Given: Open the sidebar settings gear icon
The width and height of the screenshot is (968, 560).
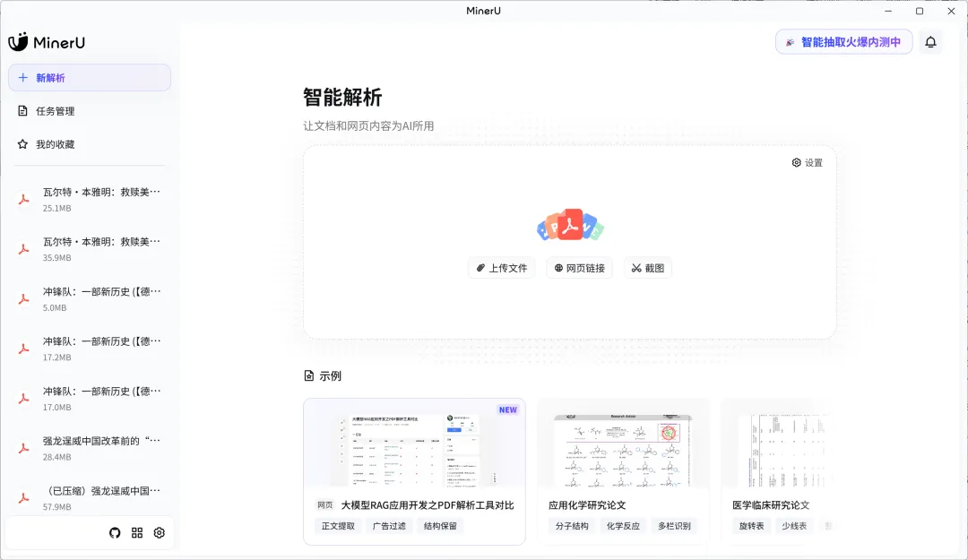Looking at the screenshot, I should [x=160, y=533].
